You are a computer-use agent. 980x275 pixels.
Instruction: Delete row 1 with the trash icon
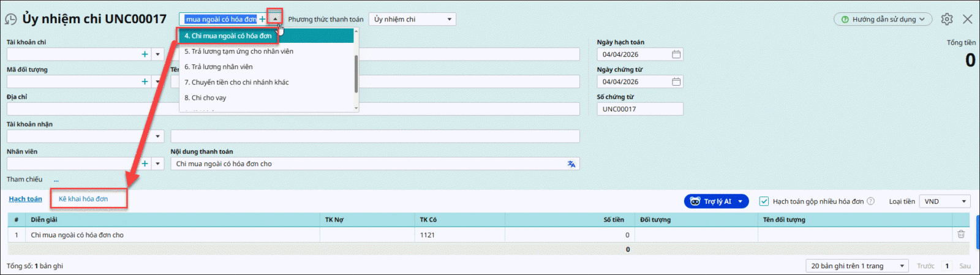961,235
